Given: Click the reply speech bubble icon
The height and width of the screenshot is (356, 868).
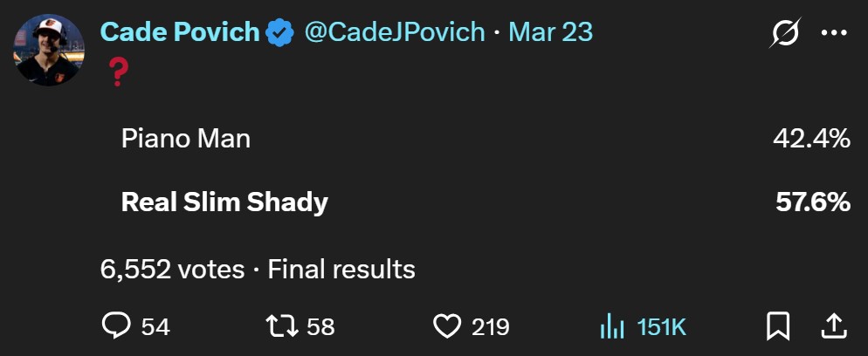Looking at the screenshot, I should [x=116, y=326].
